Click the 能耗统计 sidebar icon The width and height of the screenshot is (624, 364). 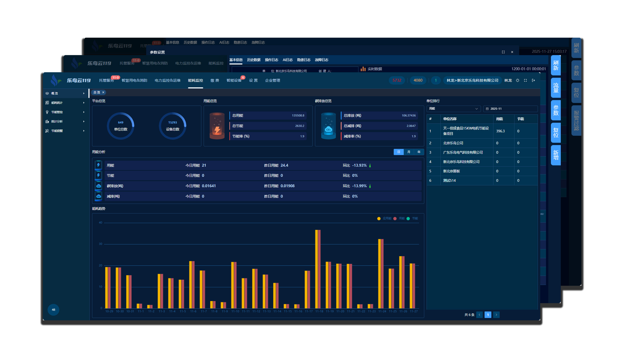point(47,103)
